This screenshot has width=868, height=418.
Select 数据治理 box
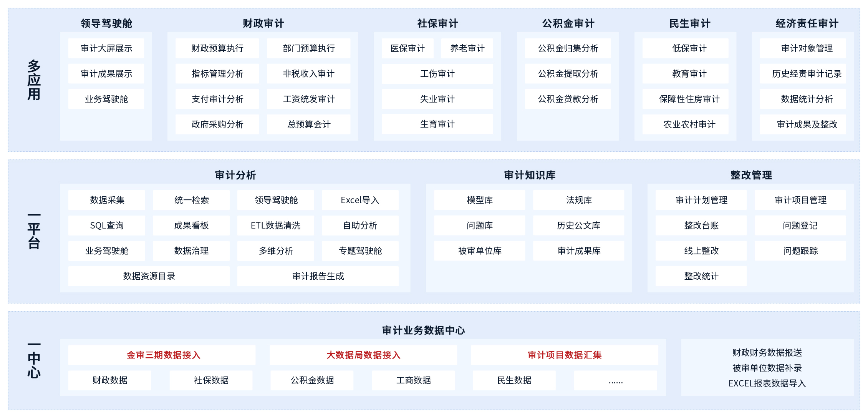click(191, 251)
